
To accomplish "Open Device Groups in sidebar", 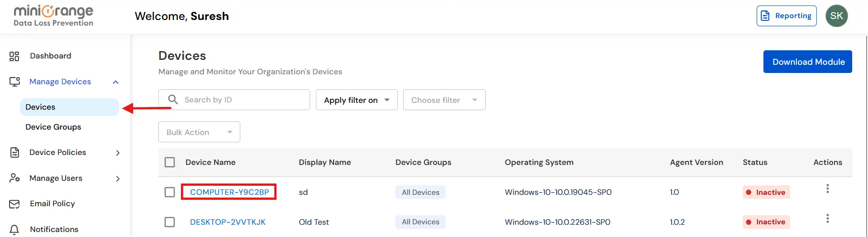I will pyautogui.click(x=53, y=127).
